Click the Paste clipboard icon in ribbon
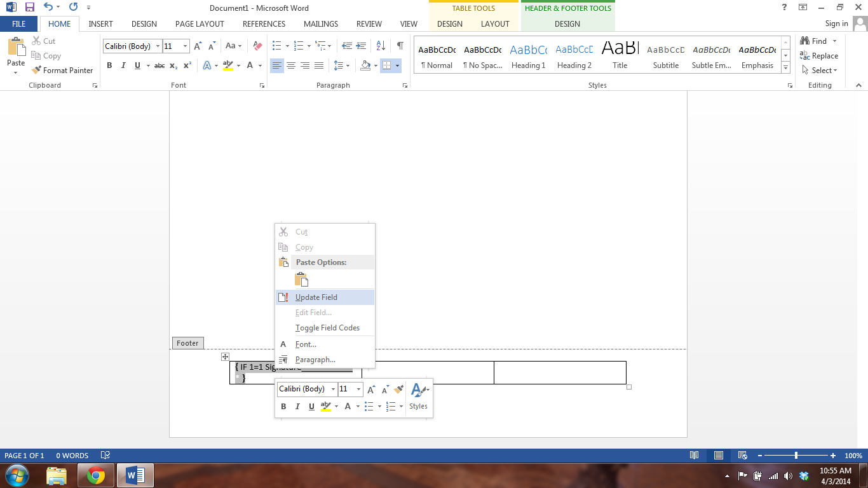 tap(16, 48)
